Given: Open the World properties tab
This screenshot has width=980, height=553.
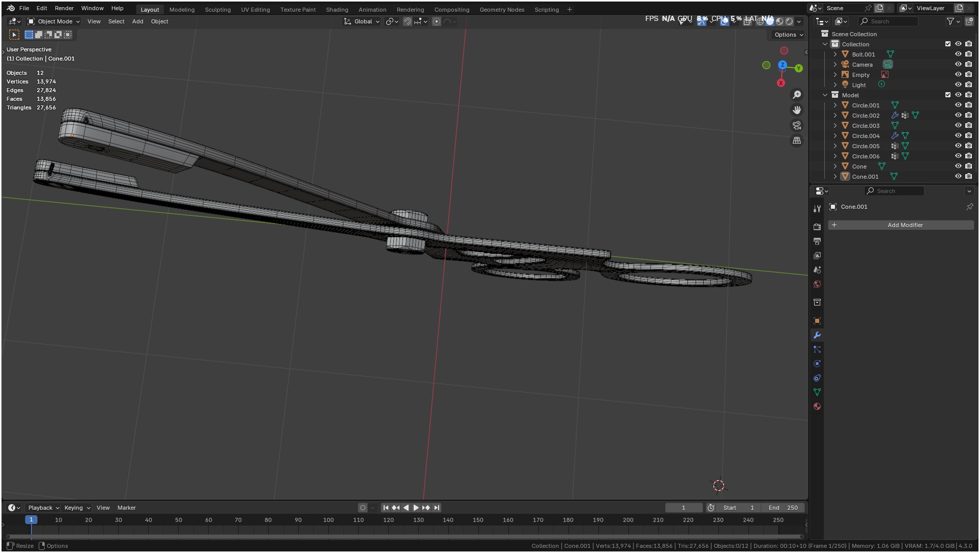Looking at the screenshot, I should pos(817,284).
